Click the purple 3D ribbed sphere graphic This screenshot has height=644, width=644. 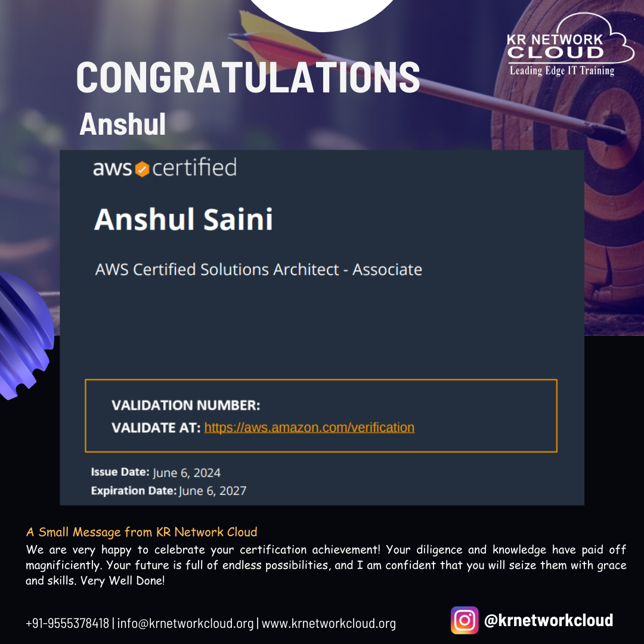[x=24, y=336]
